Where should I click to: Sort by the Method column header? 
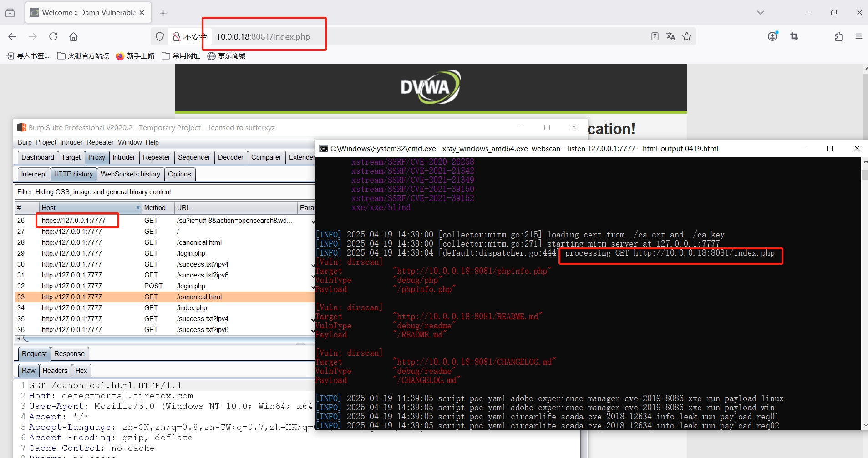[x=158, y=208]
